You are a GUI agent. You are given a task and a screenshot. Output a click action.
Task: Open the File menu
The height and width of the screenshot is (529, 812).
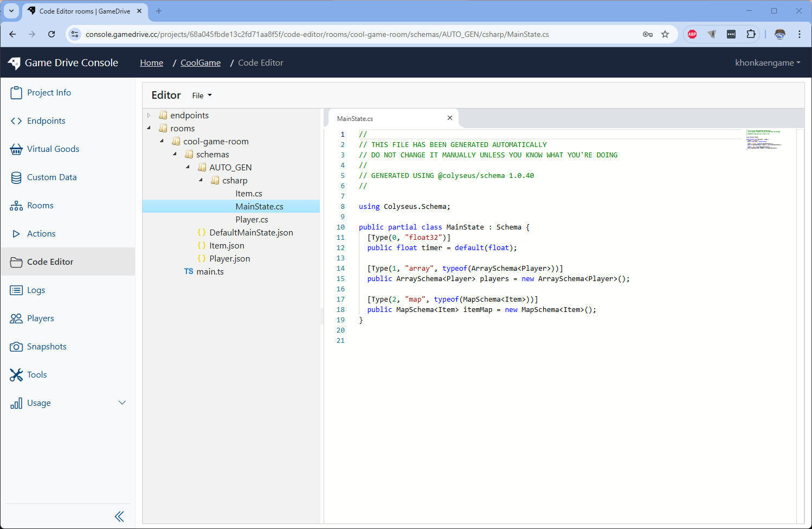pos(201,95)
